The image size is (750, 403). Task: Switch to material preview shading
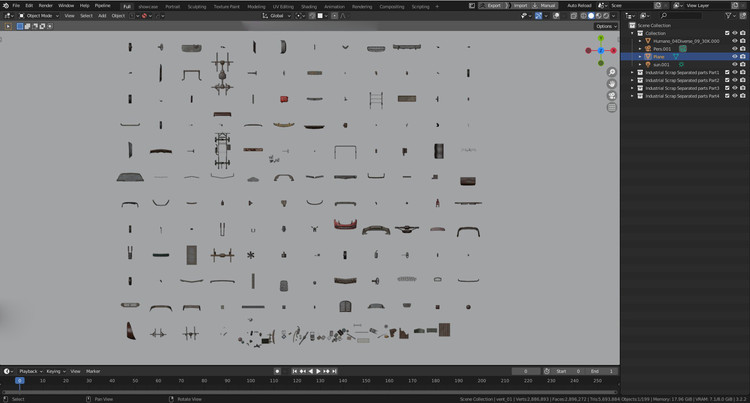pos(598,16)
